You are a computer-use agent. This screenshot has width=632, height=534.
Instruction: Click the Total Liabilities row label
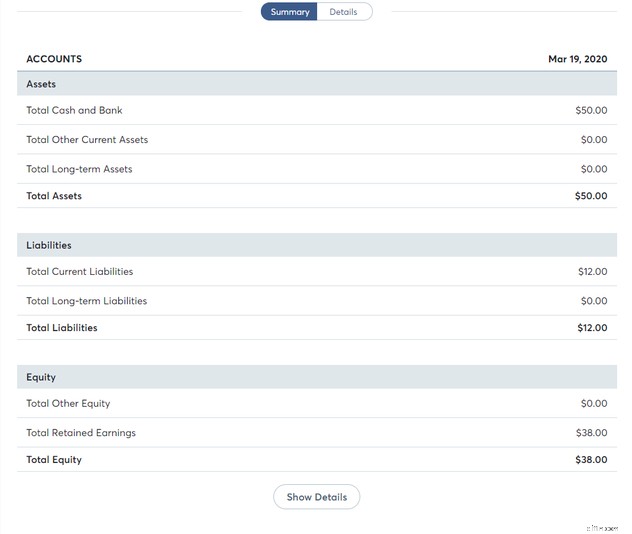tap(62, 328)
